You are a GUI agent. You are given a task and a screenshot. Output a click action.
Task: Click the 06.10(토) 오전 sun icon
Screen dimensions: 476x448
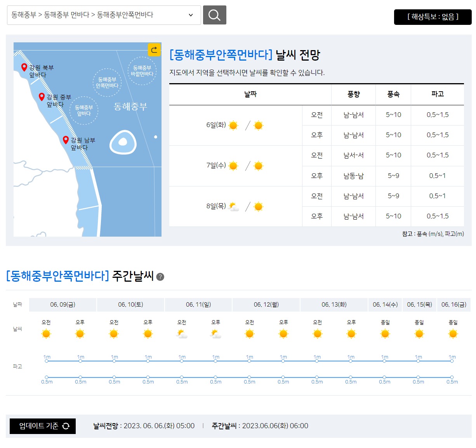(x=114, y=334)
